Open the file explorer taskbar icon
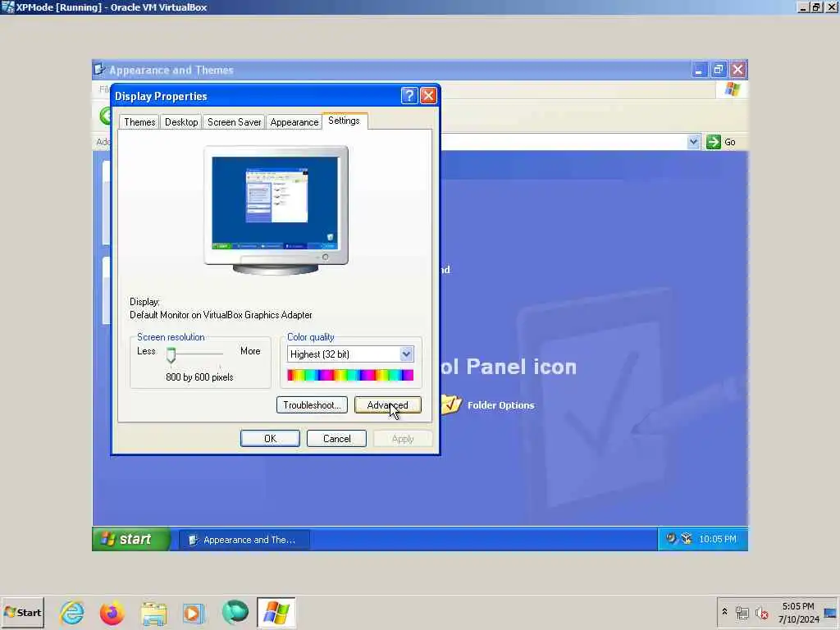The height and width of the screenshot is (630, 840). click(x=153, y=613)
